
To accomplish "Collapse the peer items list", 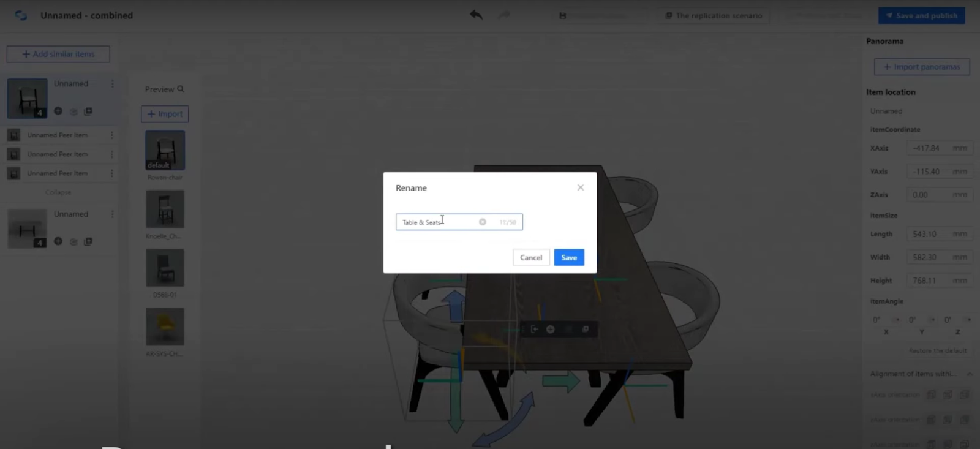I will coord(58,192).
